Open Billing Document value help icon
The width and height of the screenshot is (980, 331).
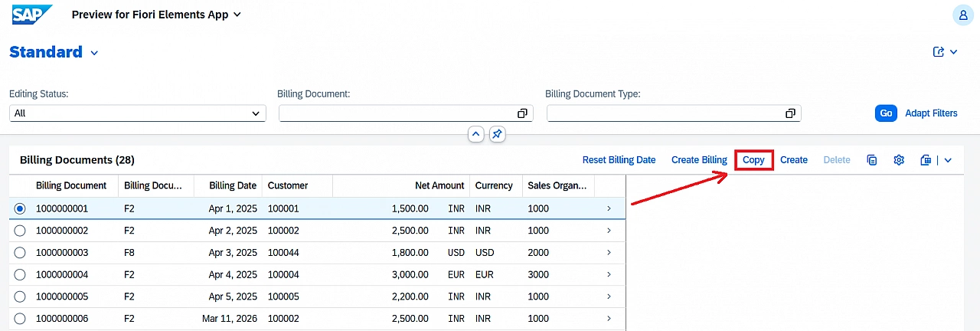pos(522,113)
